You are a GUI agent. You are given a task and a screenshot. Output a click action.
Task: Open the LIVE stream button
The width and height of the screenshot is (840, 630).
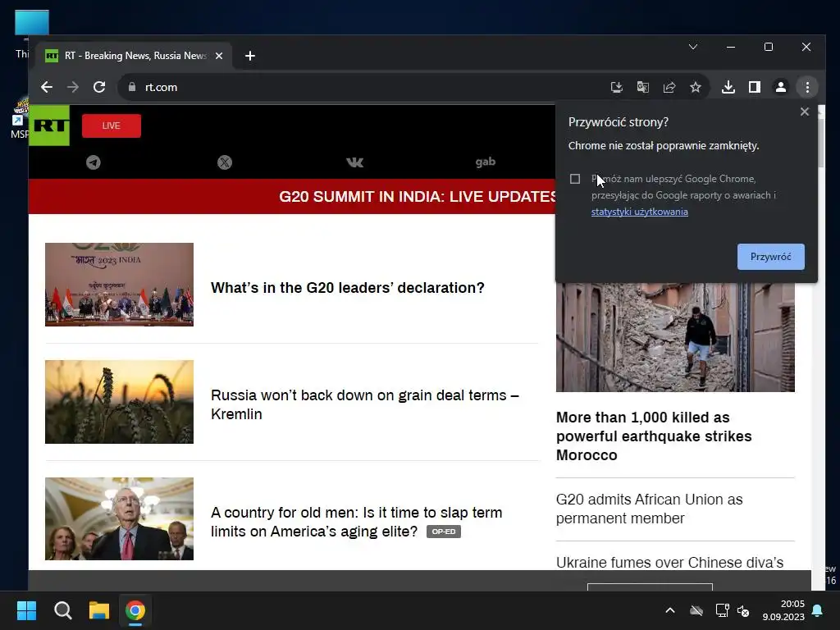[x=112, y=126]
